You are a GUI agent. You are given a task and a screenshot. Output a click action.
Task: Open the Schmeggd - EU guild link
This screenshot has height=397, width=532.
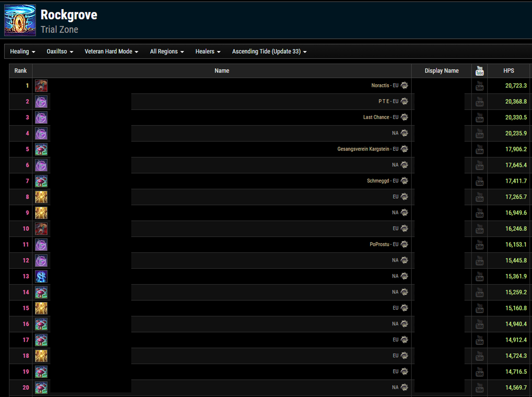(x=383, y=180)
